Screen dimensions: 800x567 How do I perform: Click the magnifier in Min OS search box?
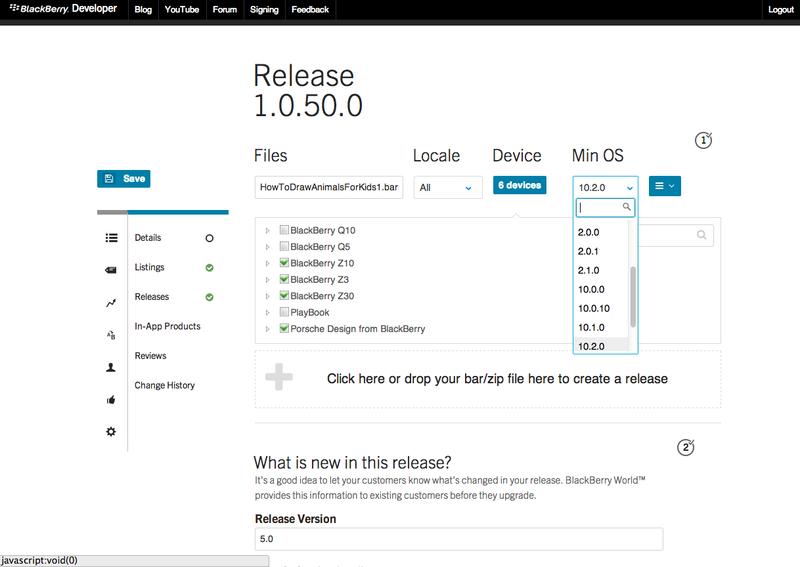click(x=627, y=207)
